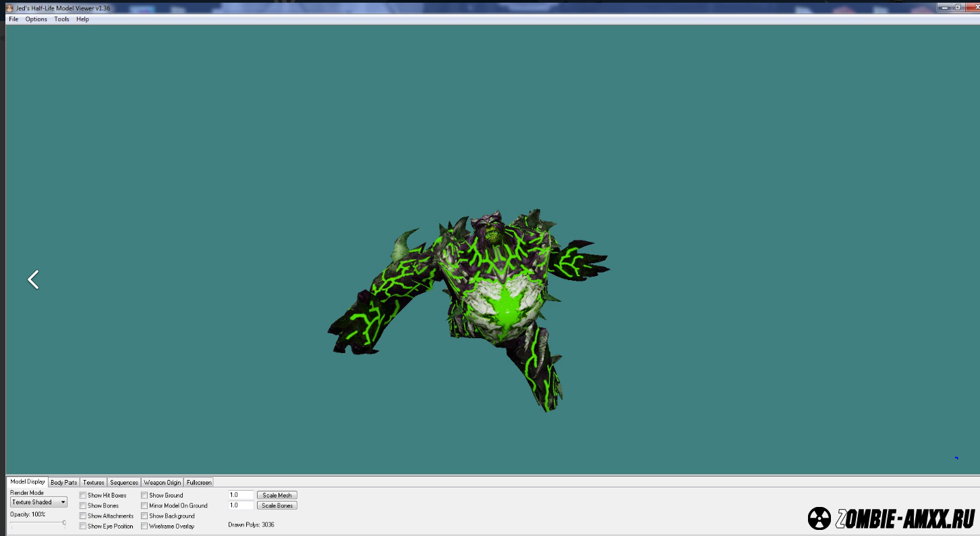Select the Fullscreen tab
Image resolution: width=980 pixels, height=536 pixels.
click(x=199, y=483)
